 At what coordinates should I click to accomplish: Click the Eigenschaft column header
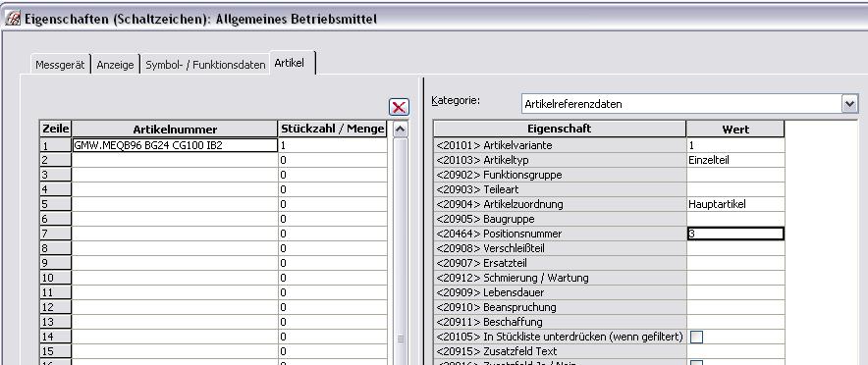click(x=559, y=130)
